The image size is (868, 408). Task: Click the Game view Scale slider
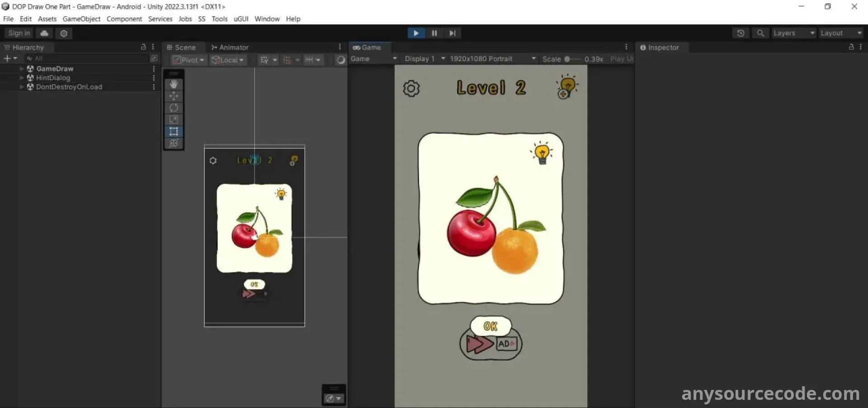coord(572,59)
